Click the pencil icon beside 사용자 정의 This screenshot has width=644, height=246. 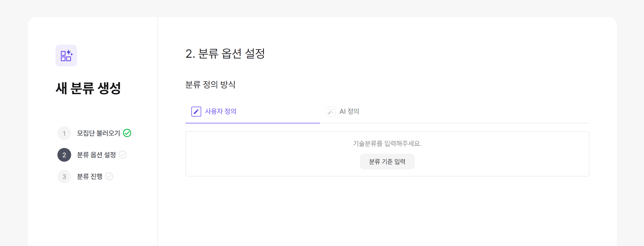click(196, 112)
